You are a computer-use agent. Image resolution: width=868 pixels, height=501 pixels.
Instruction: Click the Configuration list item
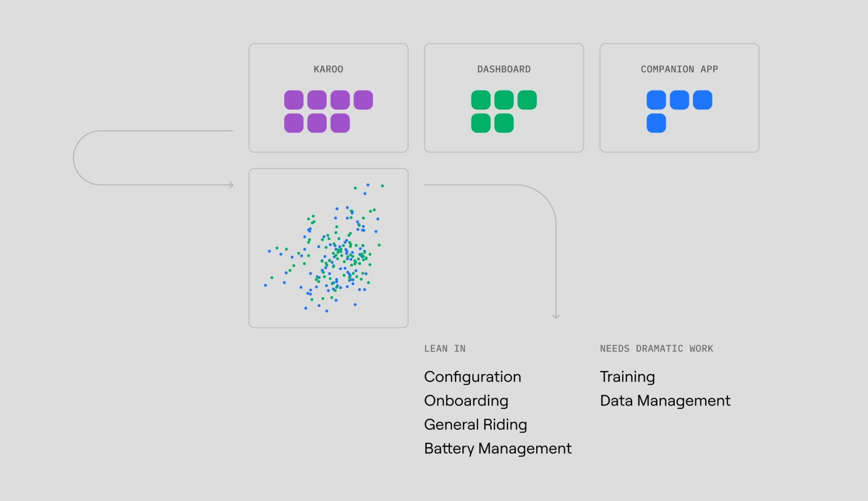click(x=473, y=377)
